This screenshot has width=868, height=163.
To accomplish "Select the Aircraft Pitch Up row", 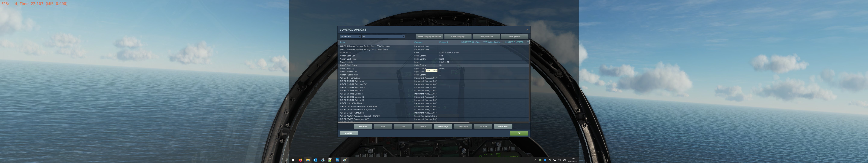I will point(433,69).
